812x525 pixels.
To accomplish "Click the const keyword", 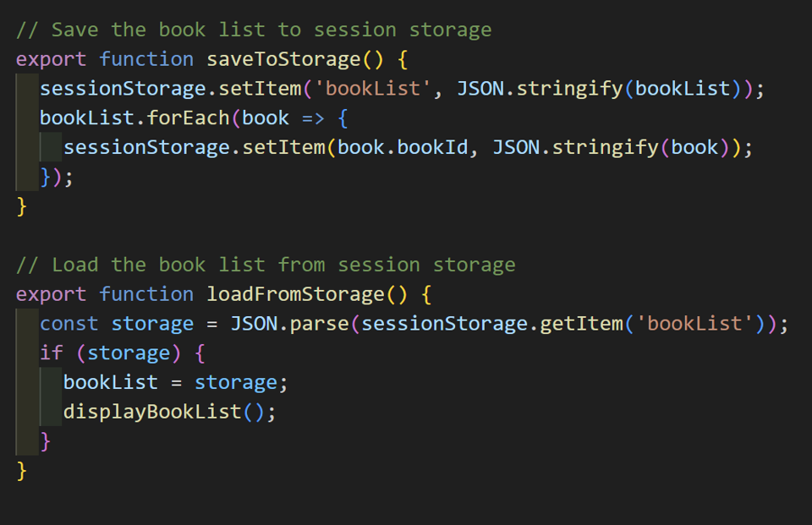I will click(x=69, y=324).
